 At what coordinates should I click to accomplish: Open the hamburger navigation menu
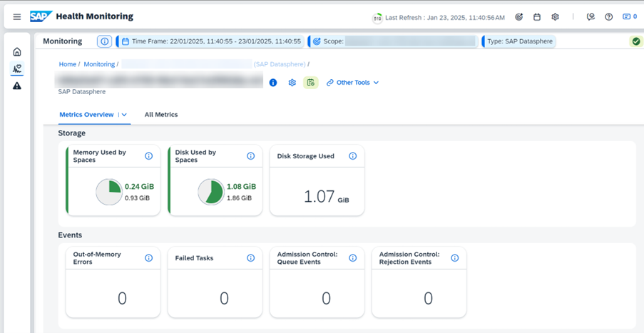[x=17, y=17]
